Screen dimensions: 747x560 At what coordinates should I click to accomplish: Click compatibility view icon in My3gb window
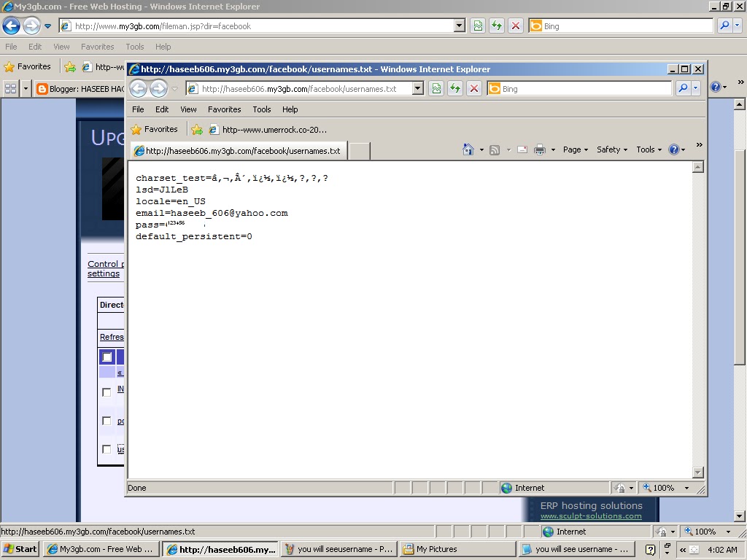[478, 26]
